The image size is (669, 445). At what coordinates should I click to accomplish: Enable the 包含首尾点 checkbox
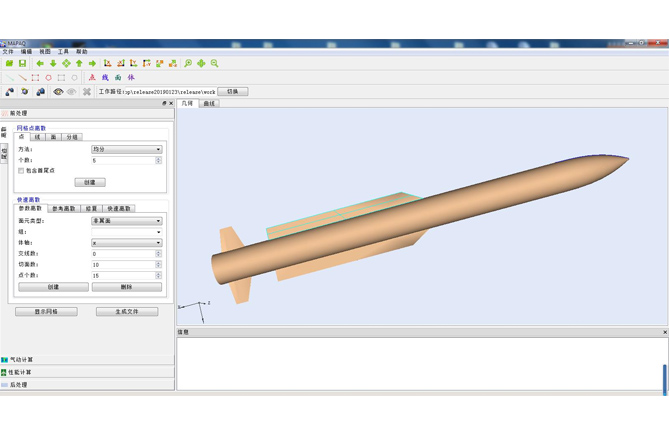click(x=22, y=171)
